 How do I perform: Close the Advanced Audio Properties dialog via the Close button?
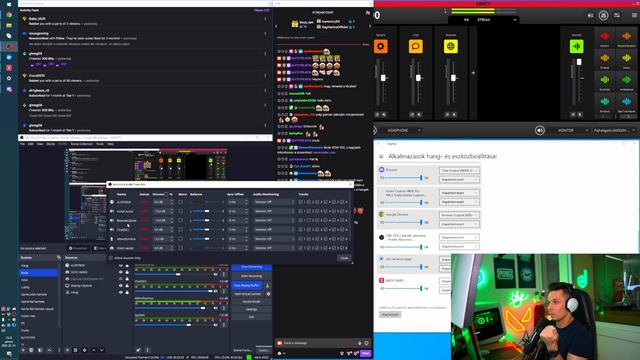click(x=344, y=258)
